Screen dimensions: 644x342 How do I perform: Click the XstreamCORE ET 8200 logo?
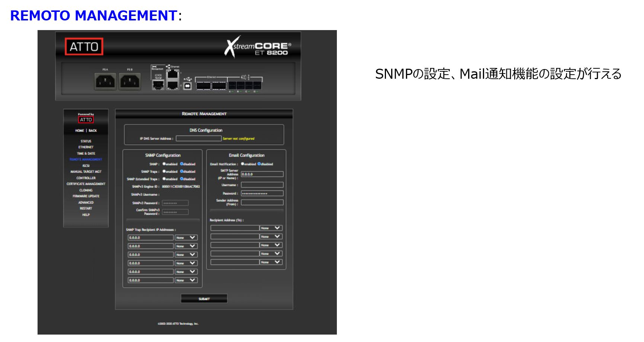pyautogui.click(x=258, y=47)
